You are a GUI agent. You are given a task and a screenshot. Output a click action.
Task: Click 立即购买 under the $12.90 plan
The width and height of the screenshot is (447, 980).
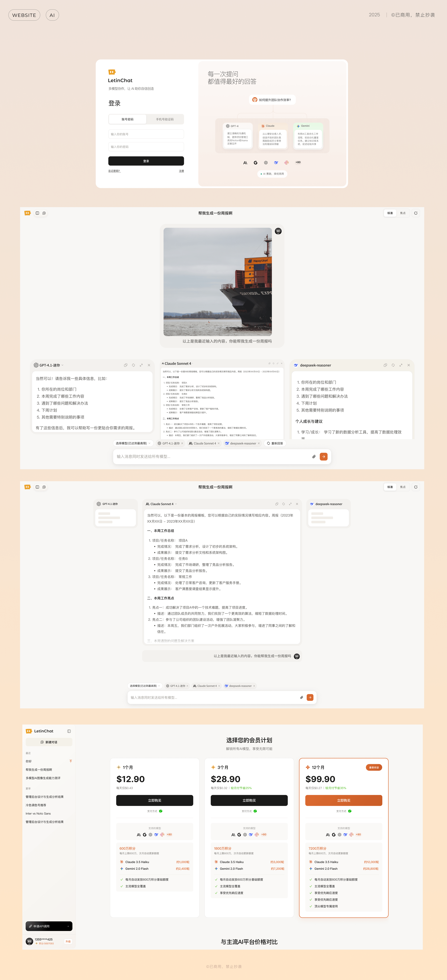155,800
